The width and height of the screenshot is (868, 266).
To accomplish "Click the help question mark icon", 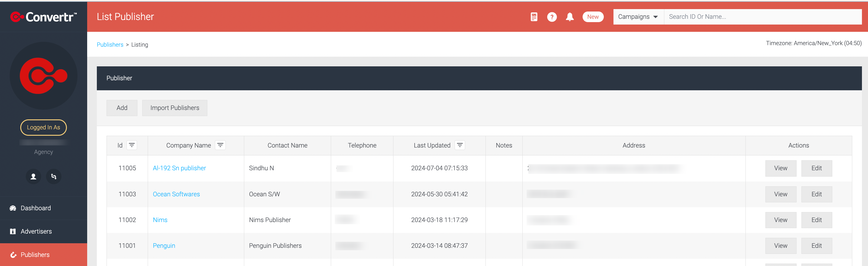I will 552,17.
